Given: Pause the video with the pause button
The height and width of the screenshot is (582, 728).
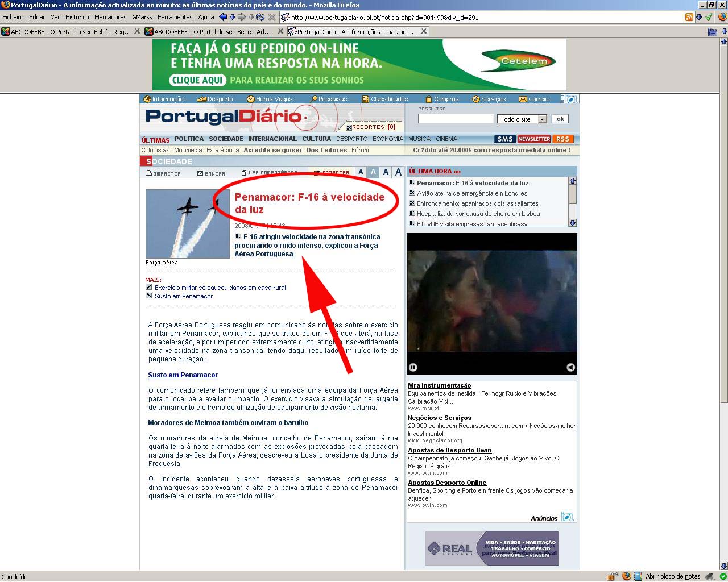Looking at the screenshot, I should click(413, 367).
